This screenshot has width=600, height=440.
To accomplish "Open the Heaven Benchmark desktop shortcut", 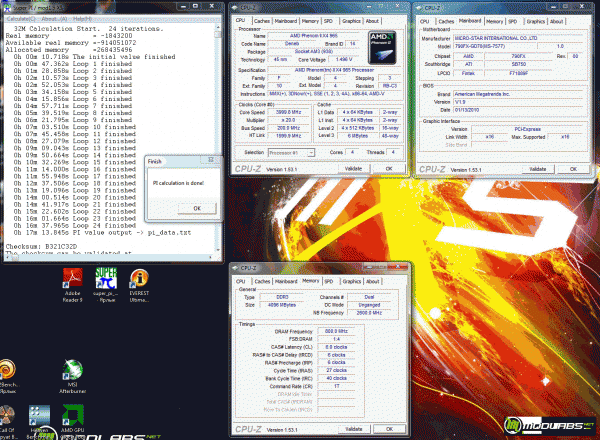I will point(39,422).
